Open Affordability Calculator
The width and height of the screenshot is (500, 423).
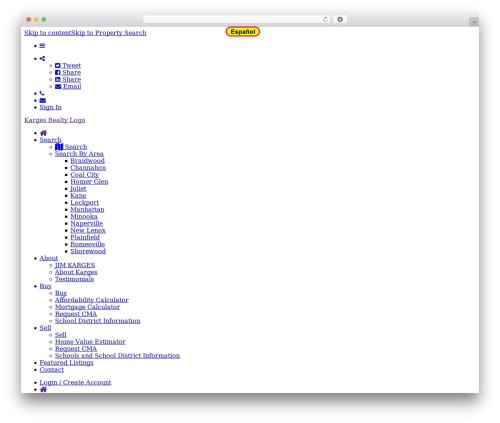92,300
